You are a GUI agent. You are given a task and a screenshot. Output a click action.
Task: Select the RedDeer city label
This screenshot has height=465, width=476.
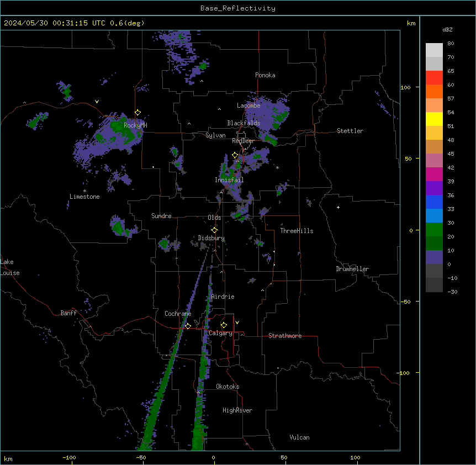click(243, 141)
